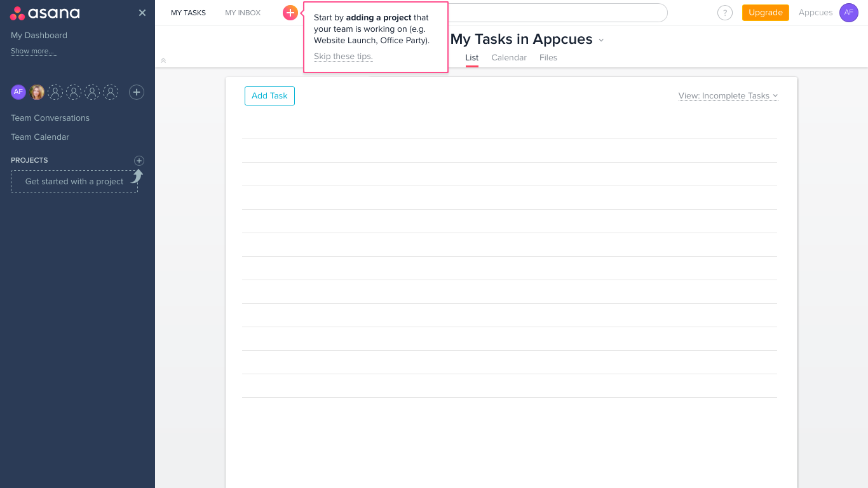
Task: Close the sidebar with the X control
Action: [x=142, y=12]
